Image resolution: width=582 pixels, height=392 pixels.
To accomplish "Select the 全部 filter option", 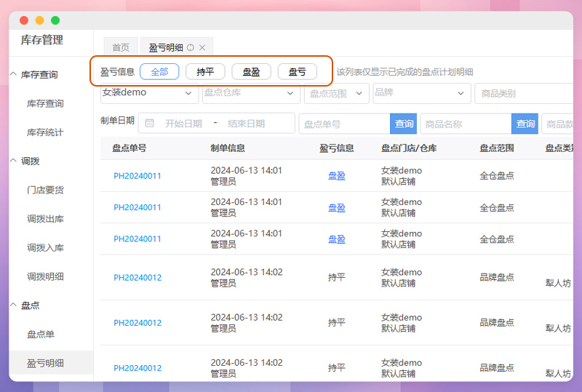I will [x=159, y=72].
